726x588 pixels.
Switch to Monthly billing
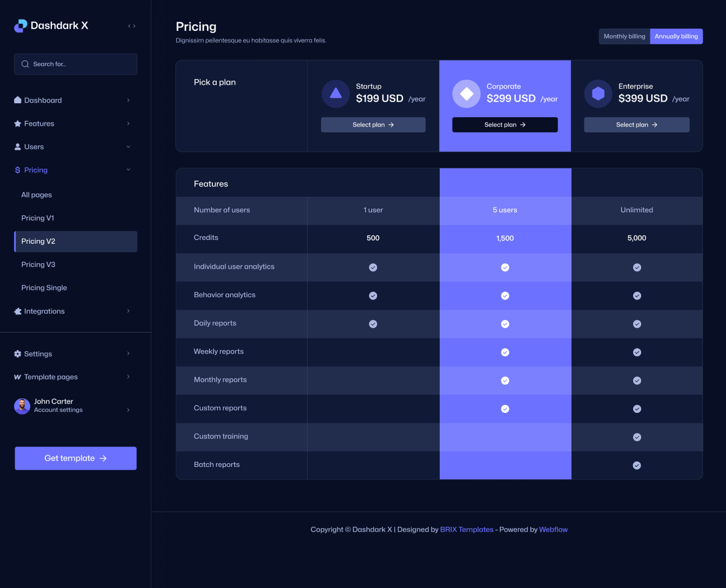coord(624,36)
